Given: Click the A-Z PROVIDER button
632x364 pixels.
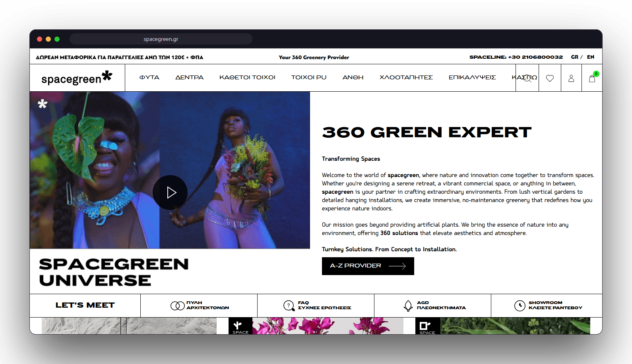Looking at the screenshot, I should [368, 266].
